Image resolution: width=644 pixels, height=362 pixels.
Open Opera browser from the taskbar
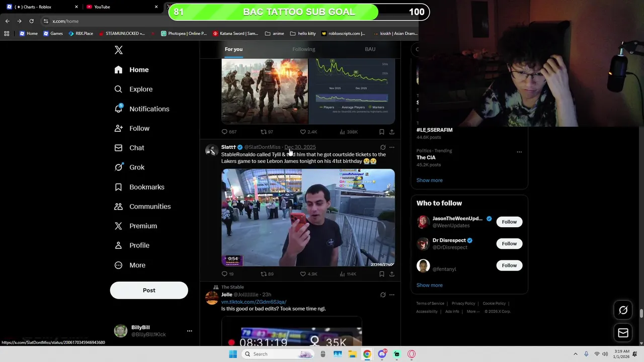tap(412, 354)
